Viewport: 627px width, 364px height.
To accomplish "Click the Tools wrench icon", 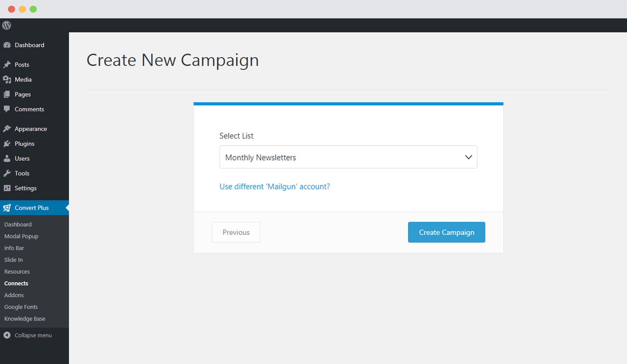I will tap(7, 173).
